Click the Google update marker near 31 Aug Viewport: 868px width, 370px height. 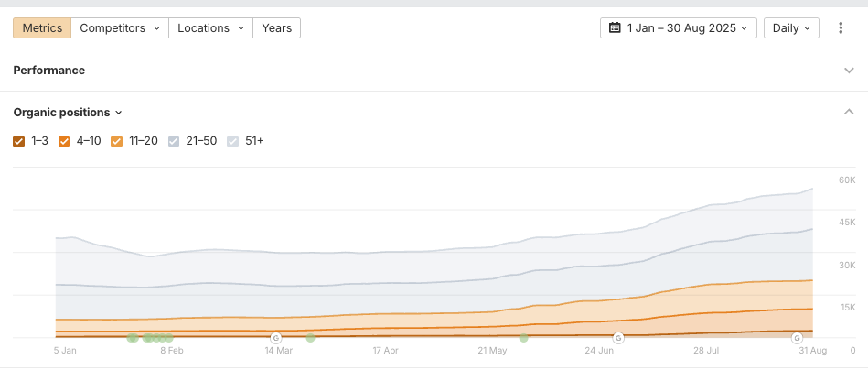click(797, 338)
